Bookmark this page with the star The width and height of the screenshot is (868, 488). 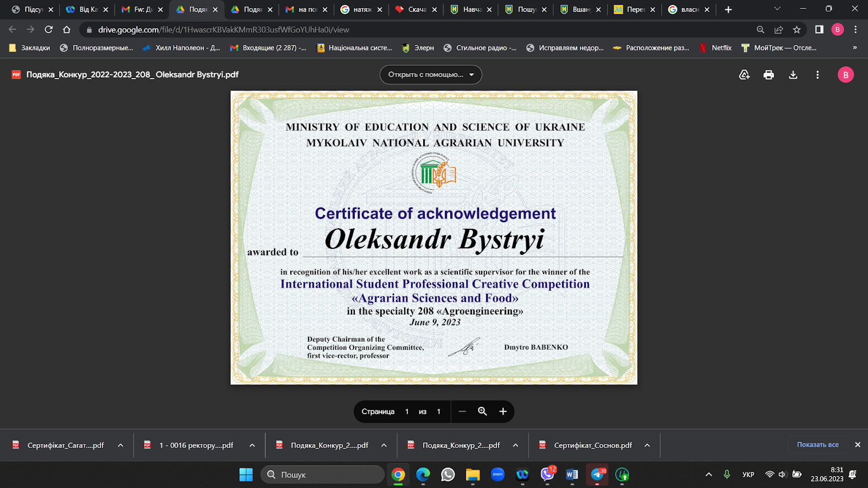[x=796, y=30]
